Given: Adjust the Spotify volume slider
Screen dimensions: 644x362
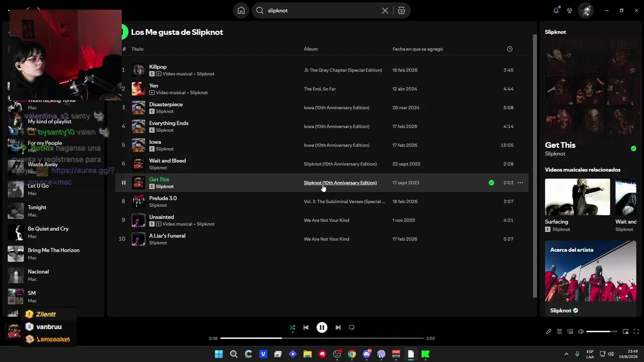Looking at the screenshot, I should click(602, 331).
